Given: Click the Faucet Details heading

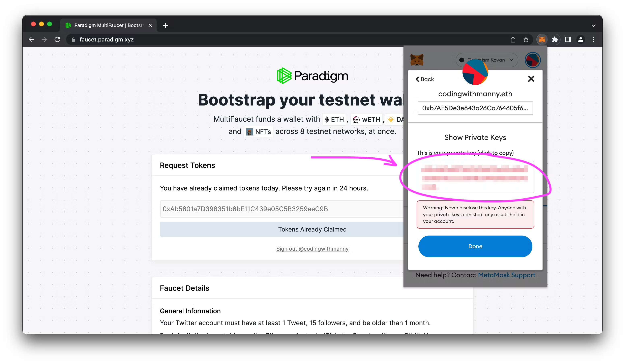Looking at the screenshot, I should 184,288.
